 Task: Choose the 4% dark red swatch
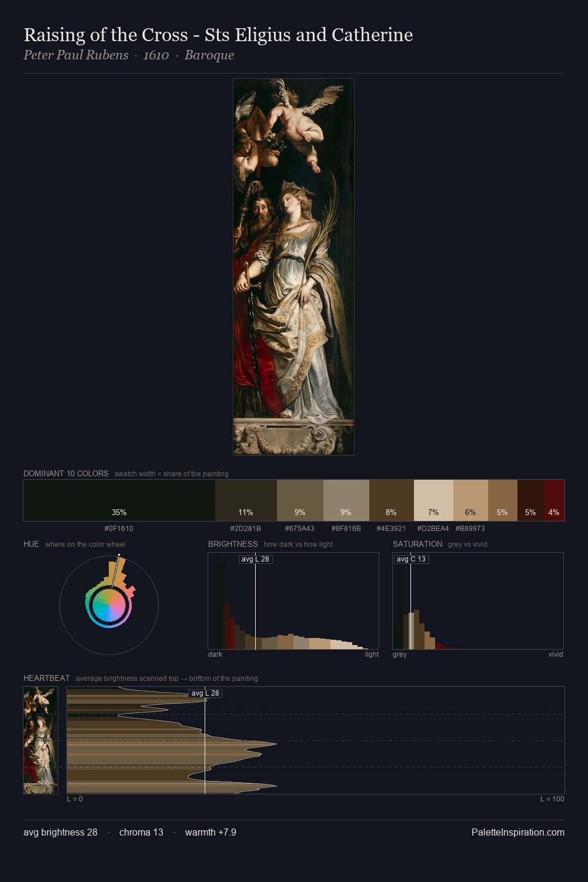pyautogui.click(x=554, y=500)
